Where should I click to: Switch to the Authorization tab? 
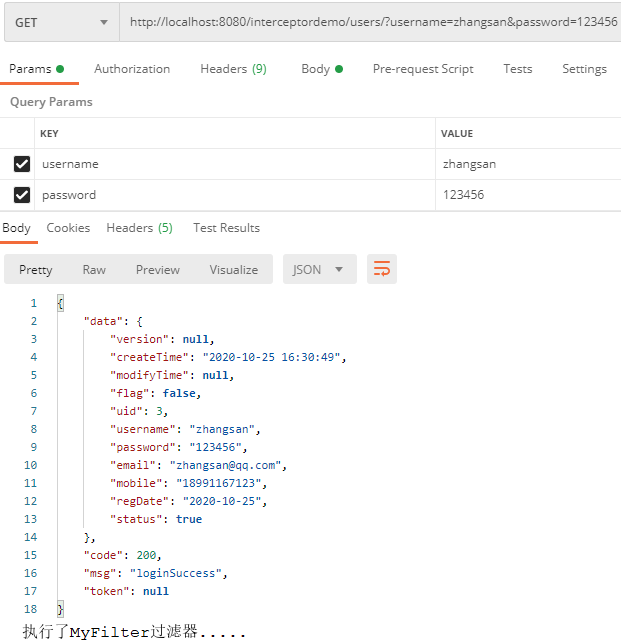click(132, 69)
